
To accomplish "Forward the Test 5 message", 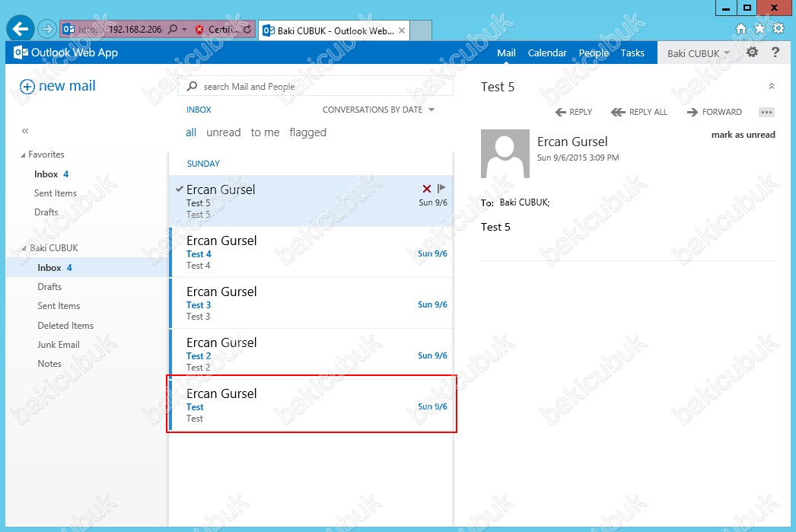I will pyautogui.click(x=715, y=112).
